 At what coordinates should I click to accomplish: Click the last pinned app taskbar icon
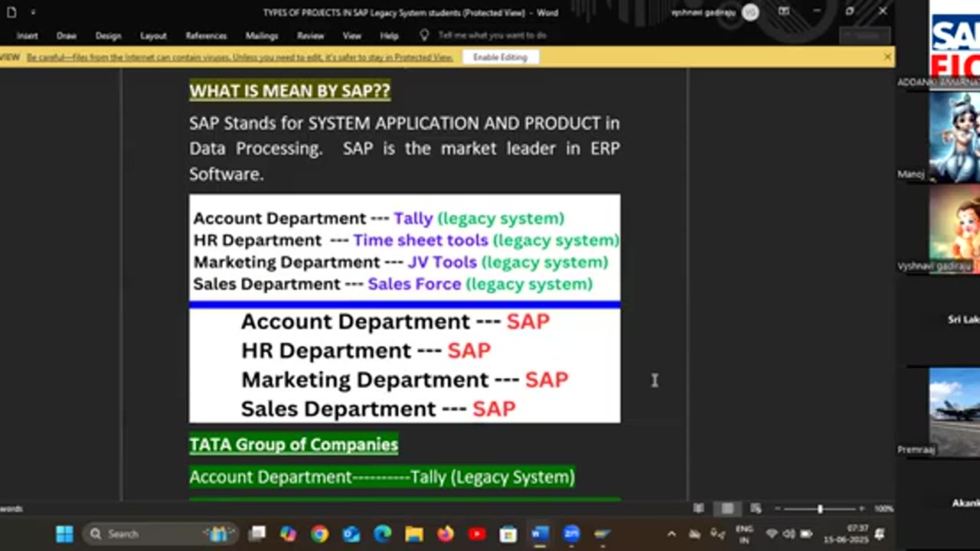[x=603, y=534]
